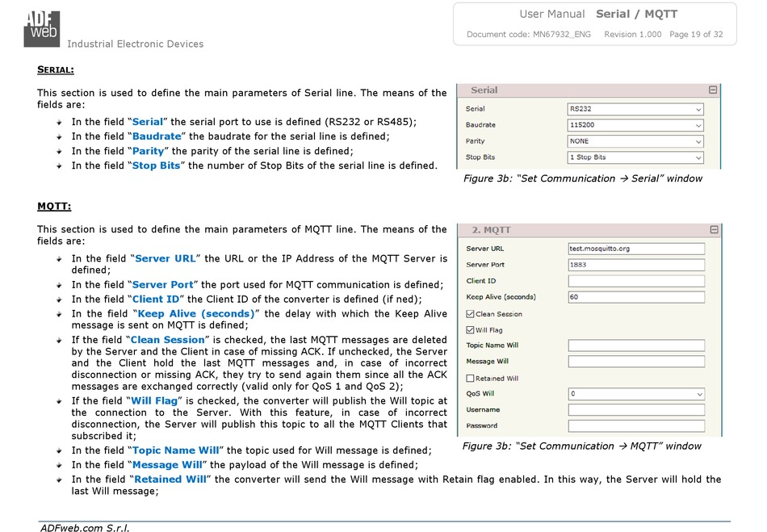Enable the Retained Will checkbox
This screenshot has width=767, height=532.
pyautogui.click(x=471, y=378)
